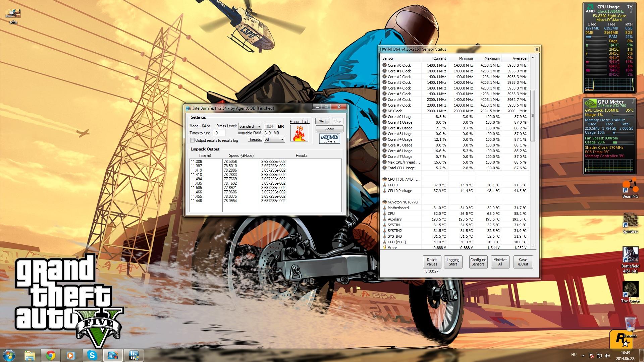Click the HWiNFO taskbar icon
644x362 pixels.
pos(134,355)
